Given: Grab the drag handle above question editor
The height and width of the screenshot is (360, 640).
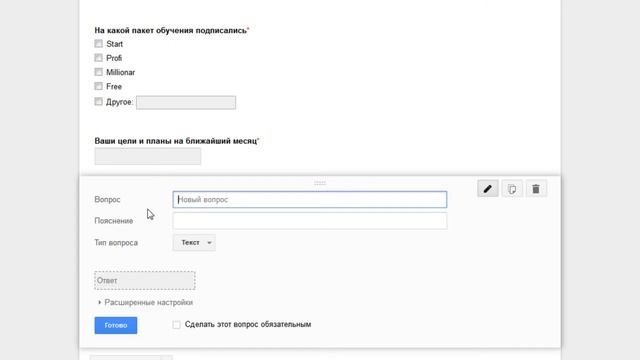Looking at the screenshot, I should [x=320, y=183].
